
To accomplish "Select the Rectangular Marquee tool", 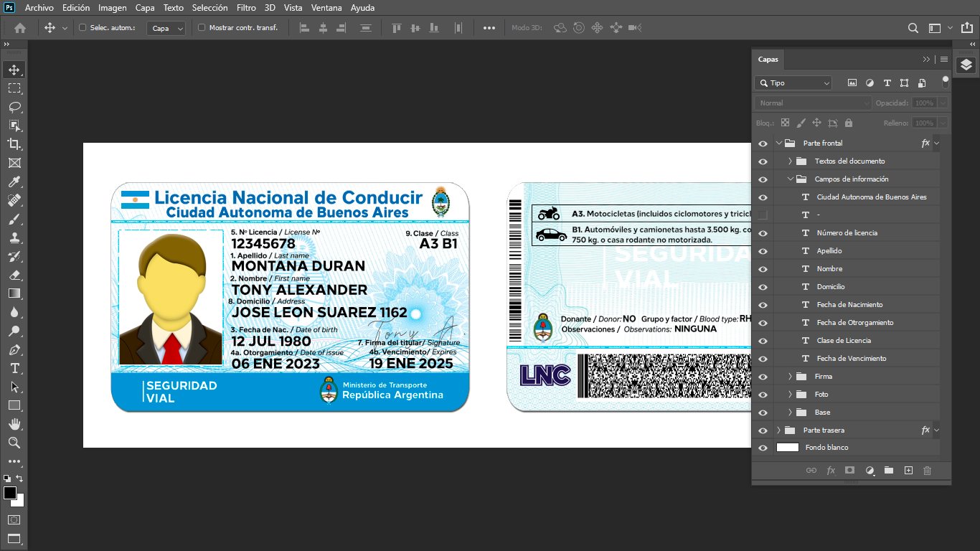I will point(14,88).
